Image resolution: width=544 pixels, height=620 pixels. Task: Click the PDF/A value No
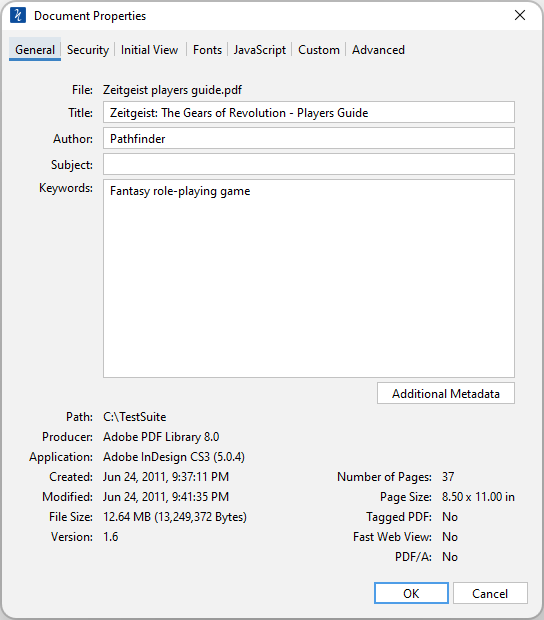point(450,557)
